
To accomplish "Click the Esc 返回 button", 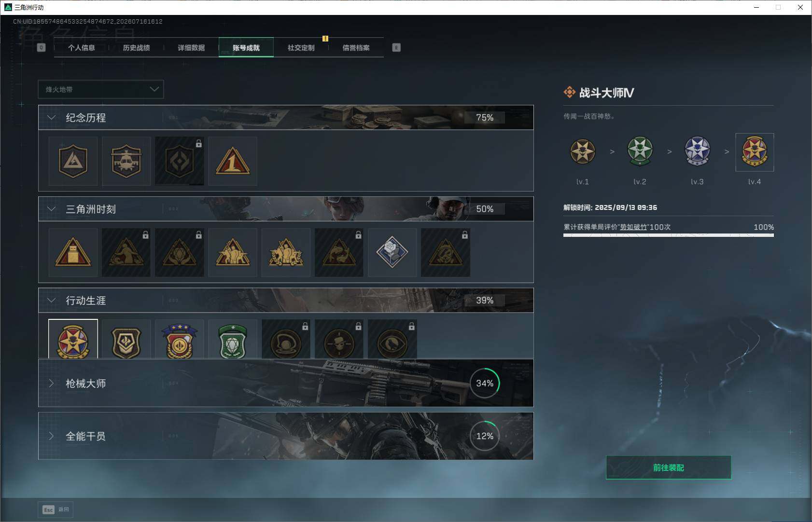I will (56, 509).
